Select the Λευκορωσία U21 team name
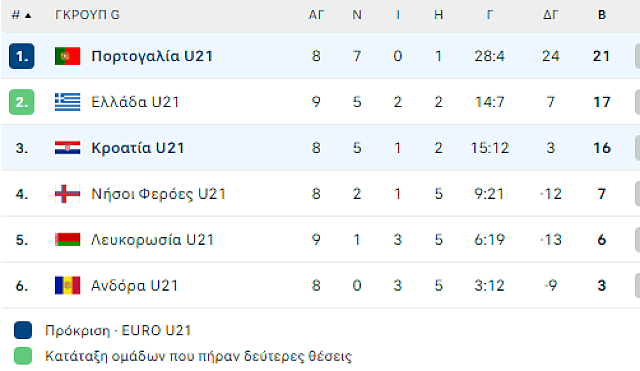Viewport: 640px width, 371px height. coord(153,240)
